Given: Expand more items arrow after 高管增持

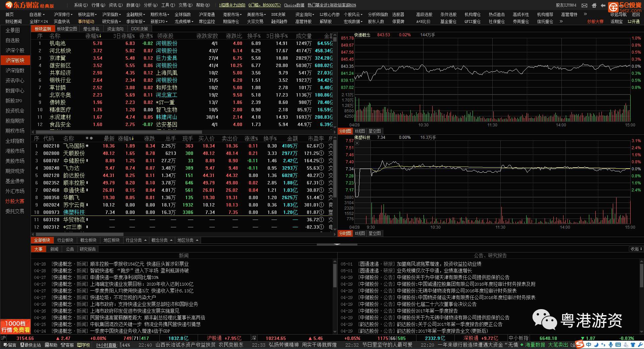Looking at the screenshot, I should coord(585,14).
